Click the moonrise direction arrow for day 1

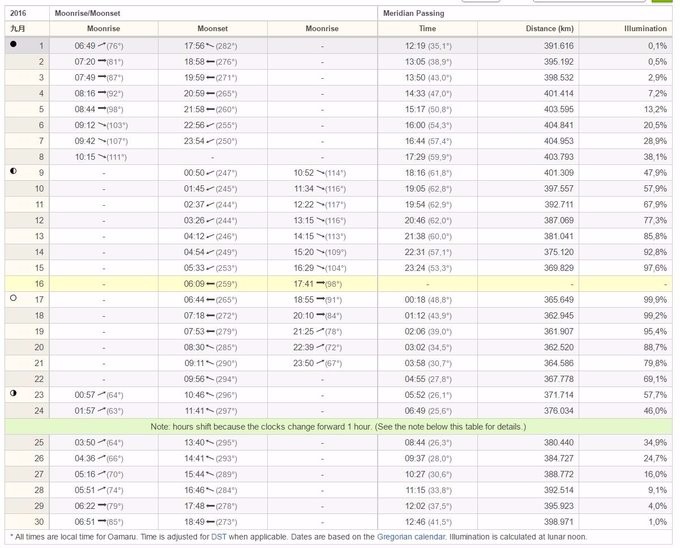pos(102,45)
